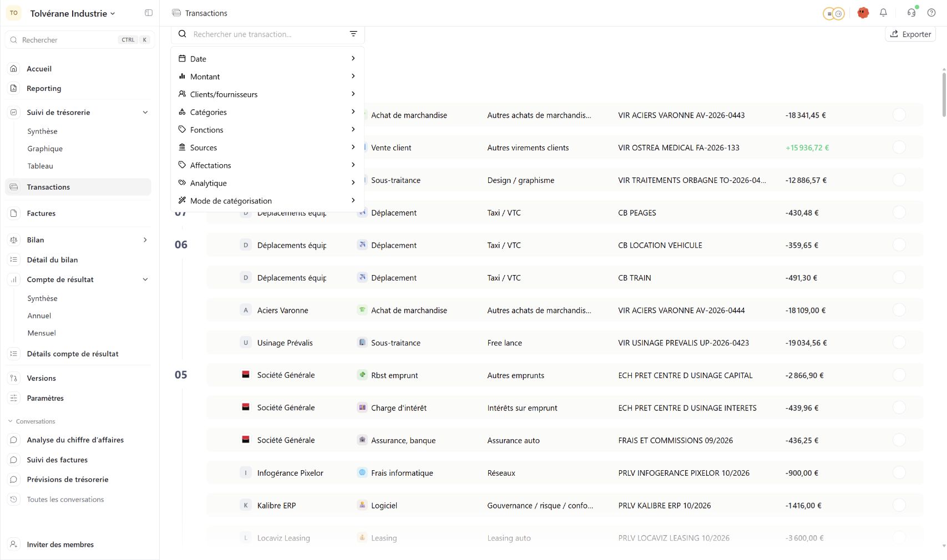
Task: Select the CB TRAIN row circle checkbox
Action: coord(899,277)
